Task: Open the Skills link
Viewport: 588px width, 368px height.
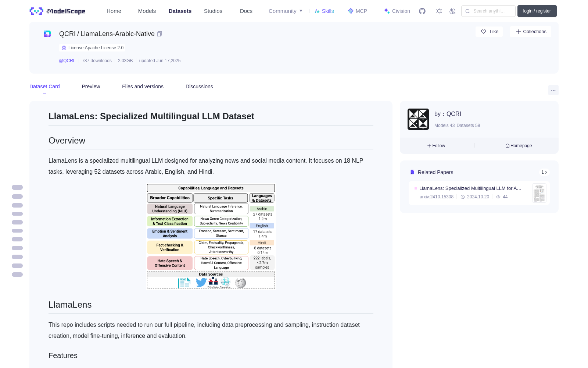Action: coord(325,11)
